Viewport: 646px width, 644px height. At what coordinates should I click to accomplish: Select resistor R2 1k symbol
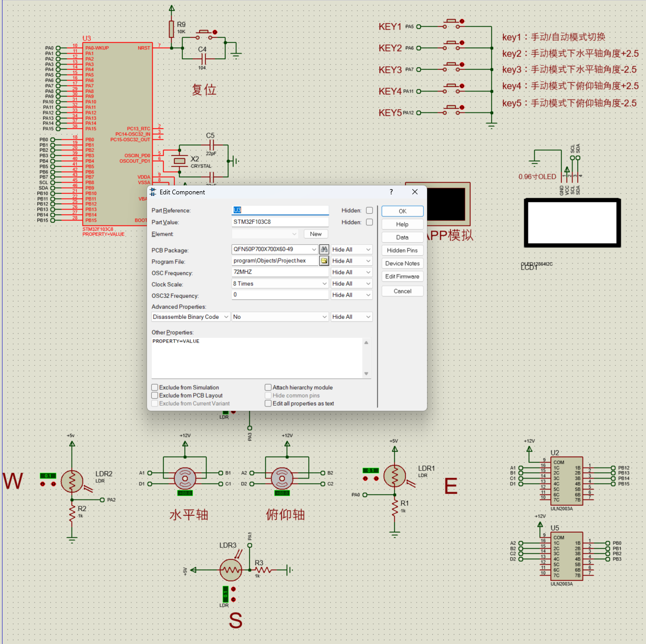point(72,513)
